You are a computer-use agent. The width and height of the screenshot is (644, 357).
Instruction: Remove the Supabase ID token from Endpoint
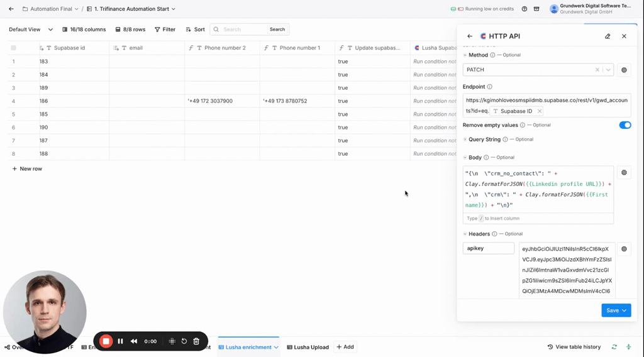(x=539, y=111)
